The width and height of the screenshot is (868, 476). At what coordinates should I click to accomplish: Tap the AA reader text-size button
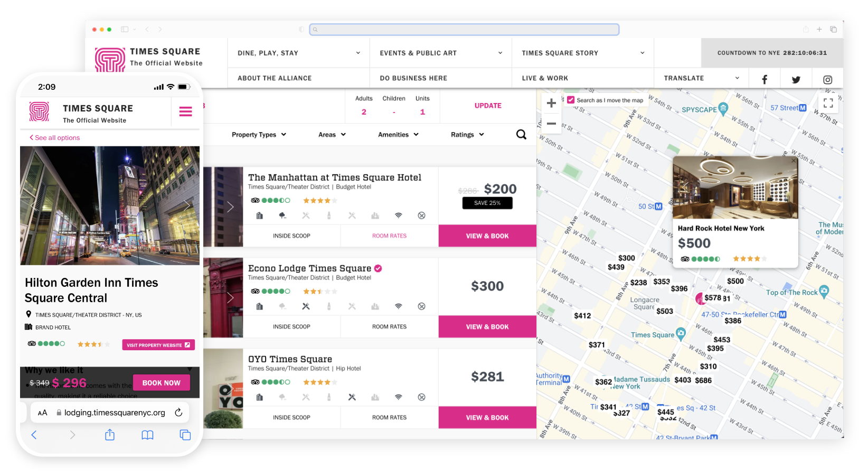[43, 413]
